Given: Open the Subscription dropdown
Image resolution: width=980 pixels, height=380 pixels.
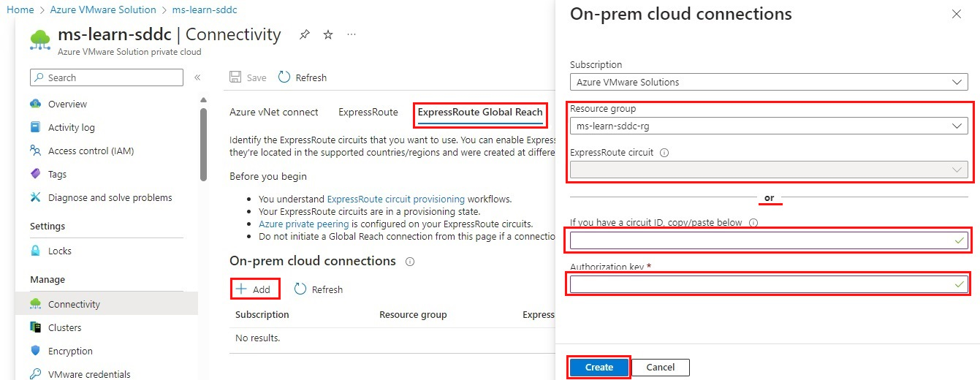Looking at the screenshot, I should pyautogui.click(x=769, y=82).
